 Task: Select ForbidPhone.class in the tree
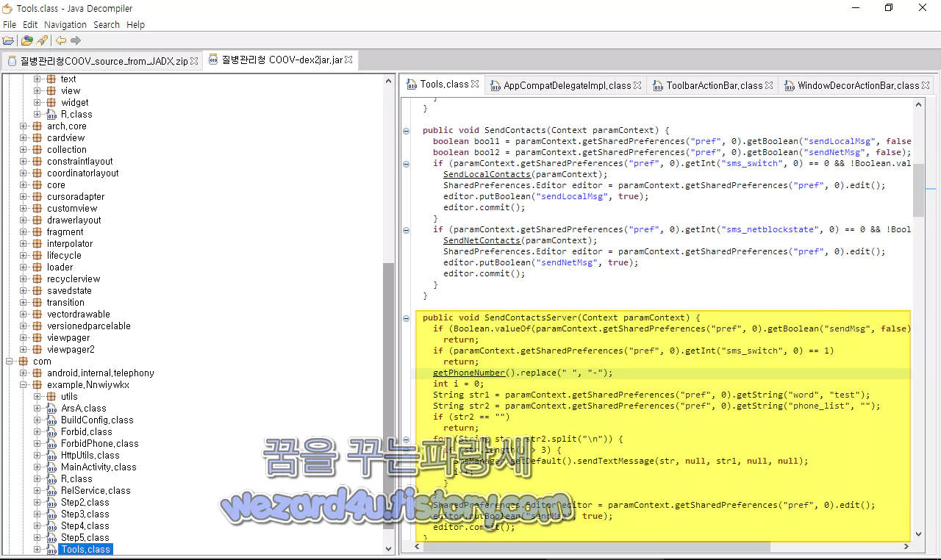(99, 444)
